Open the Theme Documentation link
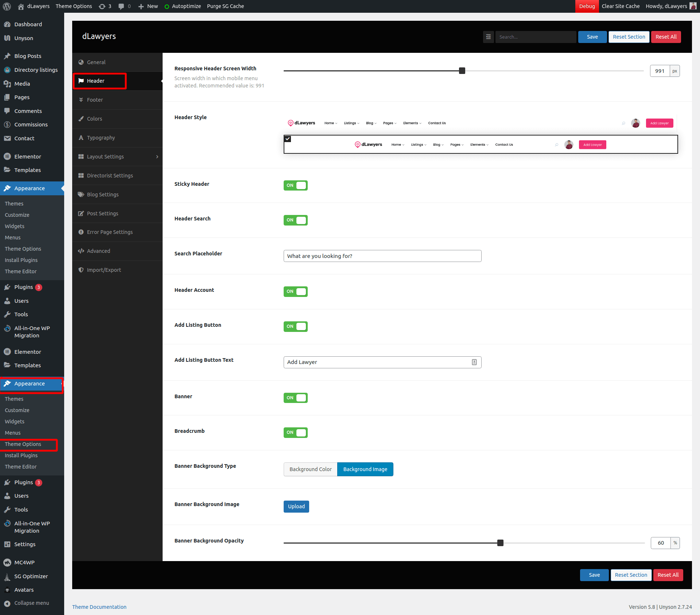This screenshot has height=615, width=700. pos(99,607)
